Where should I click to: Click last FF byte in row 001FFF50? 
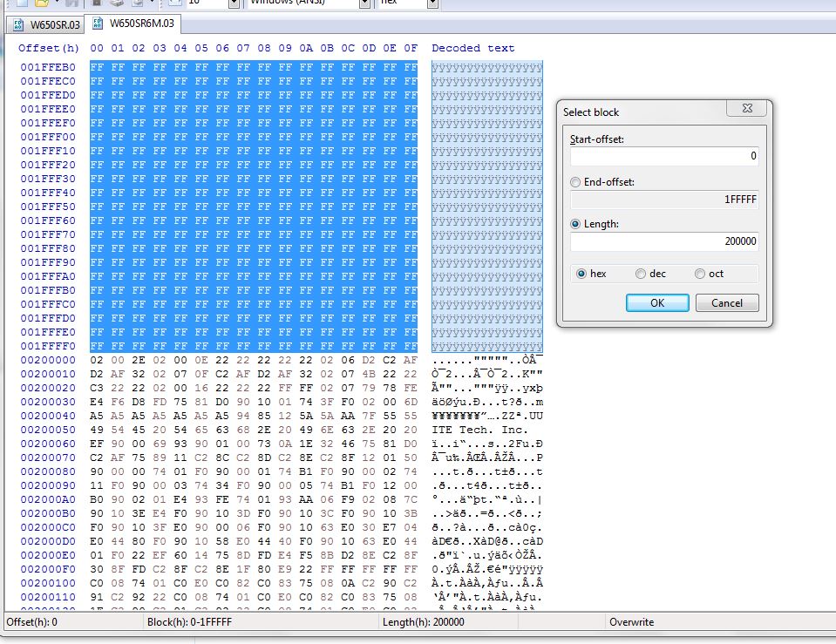click(x=411, y=207)
